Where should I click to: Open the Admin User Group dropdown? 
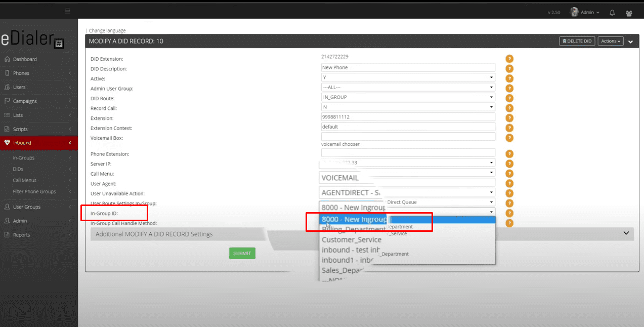408,87
